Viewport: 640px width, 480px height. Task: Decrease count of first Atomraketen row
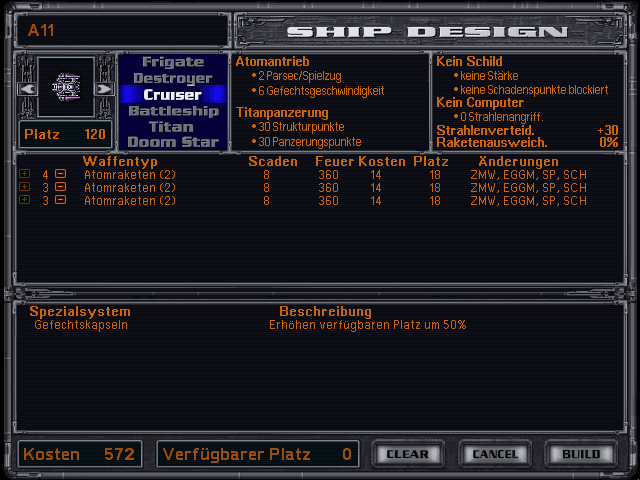click(60, 175)
